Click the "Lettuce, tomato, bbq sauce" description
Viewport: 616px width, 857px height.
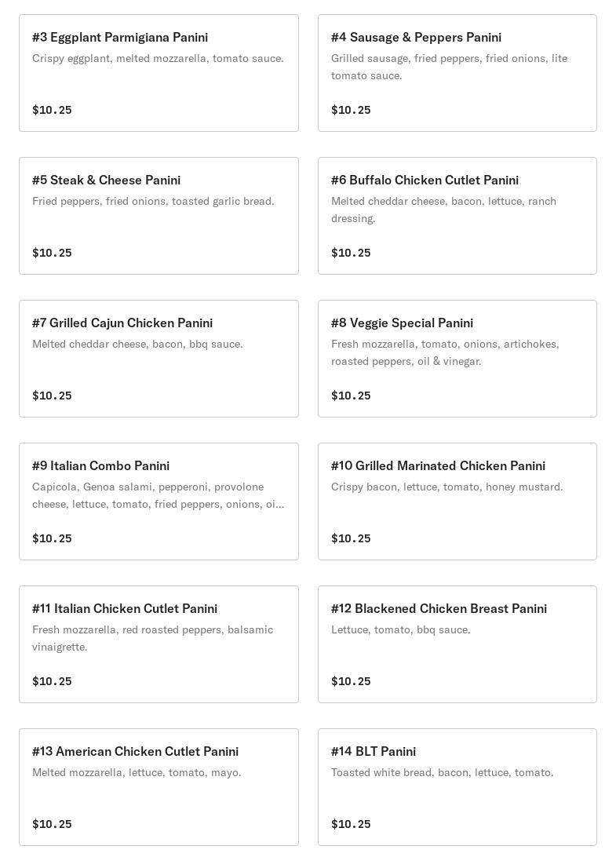click(401, 629)
